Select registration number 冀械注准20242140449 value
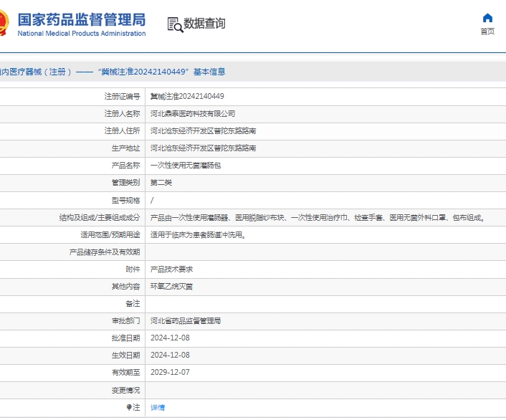506x420 pixels. (x=187, y=97)
